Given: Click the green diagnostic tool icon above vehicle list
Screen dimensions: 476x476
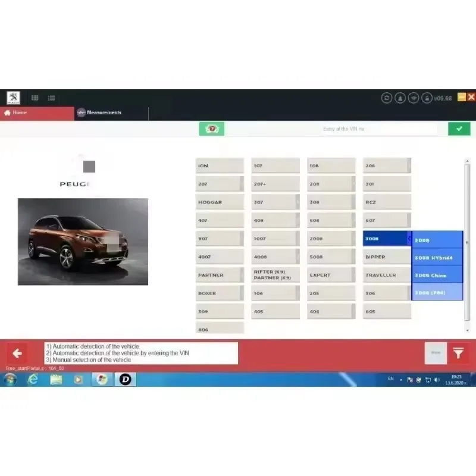Looking at the screenshot, I should point(211,129).
